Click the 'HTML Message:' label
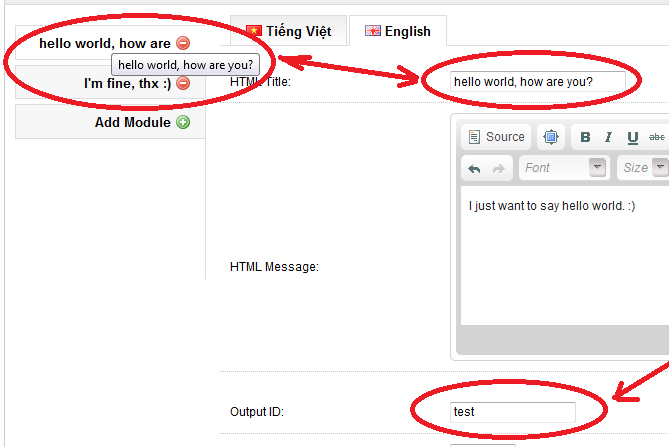 point(274,267)
